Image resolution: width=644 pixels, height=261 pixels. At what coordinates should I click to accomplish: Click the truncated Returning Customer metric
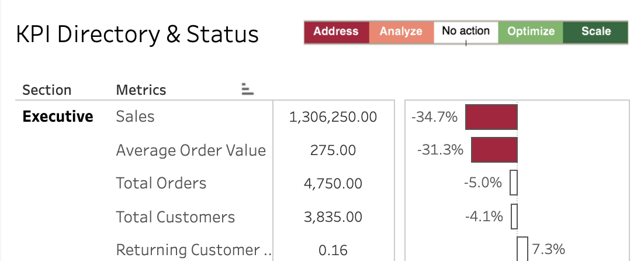194,250
